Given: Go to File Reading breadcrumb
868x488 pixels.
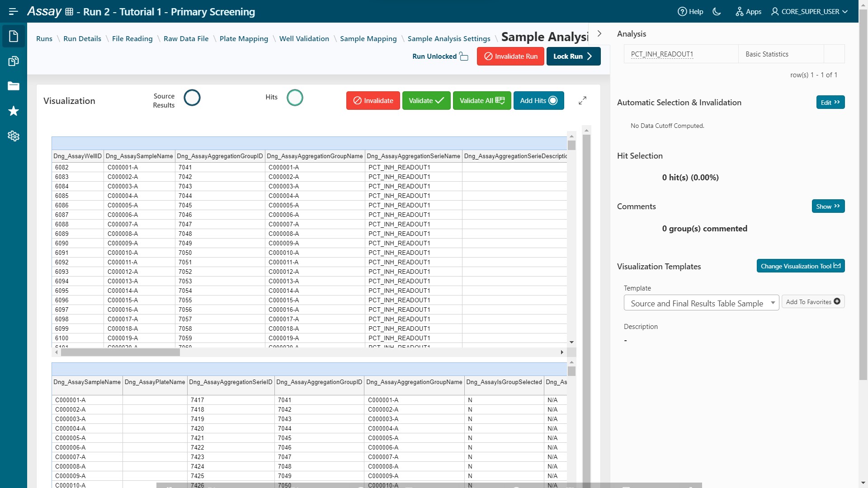Looking at the screenshot, I should (x=132, y=38).
